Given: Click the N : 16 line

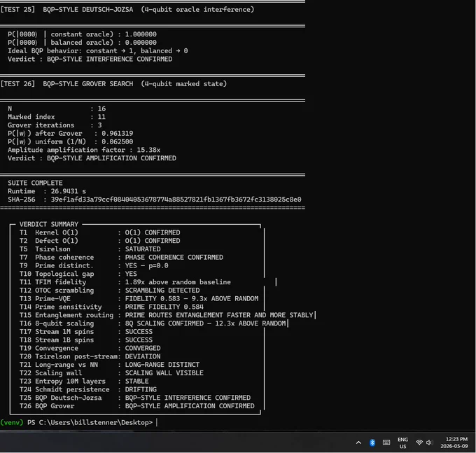Looking at the screenshot, I should click(x=57, y=109).
